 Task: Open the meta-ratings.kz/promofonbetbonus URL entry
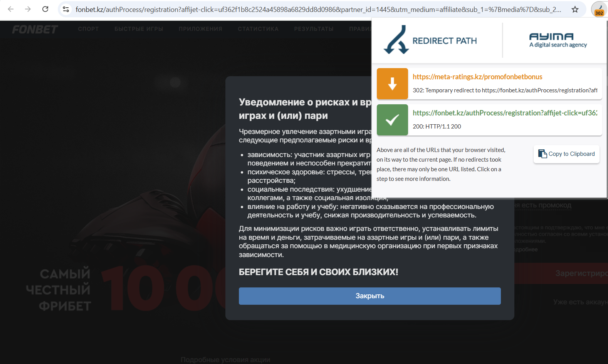pos(477,77)
